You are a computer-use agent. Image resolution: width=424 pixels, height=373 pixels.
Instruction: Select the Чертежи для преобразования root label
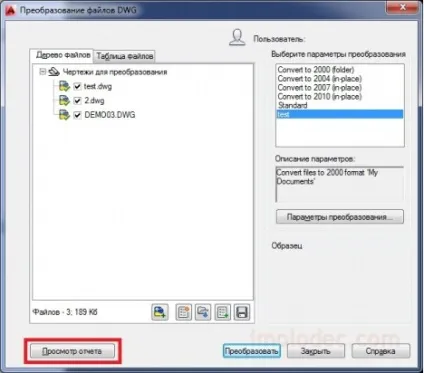tap(115, 72)
